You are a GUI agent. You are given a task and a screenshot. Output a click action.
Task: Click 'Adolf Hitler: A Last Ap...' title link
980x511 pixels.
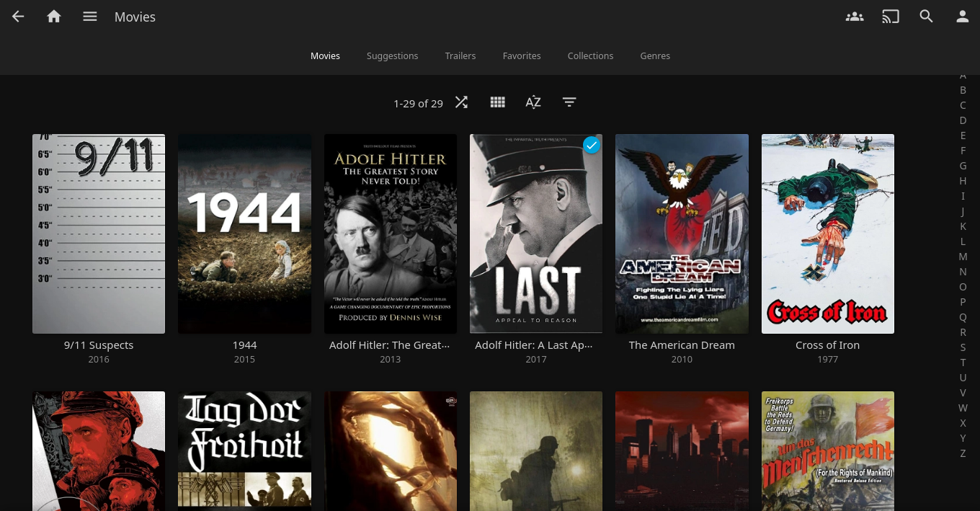click(535, 345)
